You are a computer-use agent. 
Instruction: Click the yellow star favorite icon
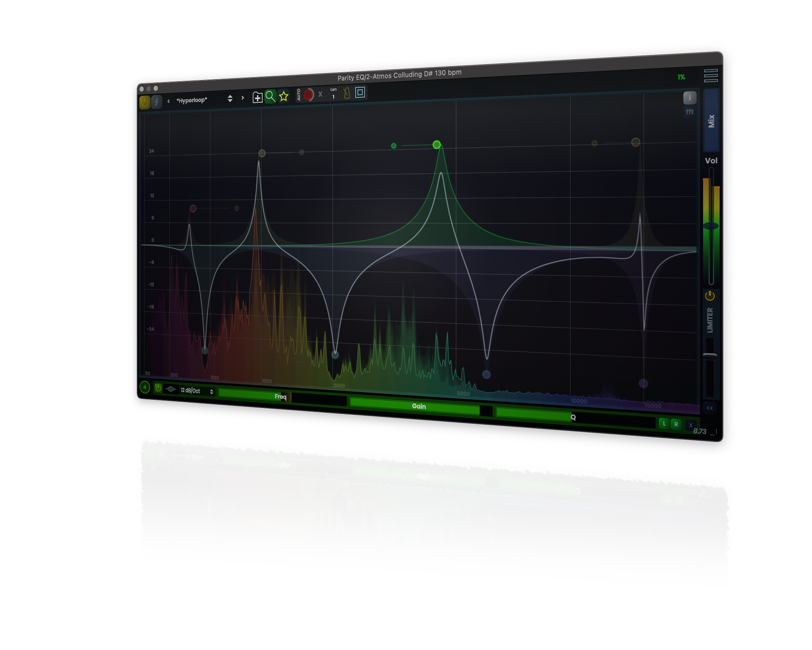point(284,96)
